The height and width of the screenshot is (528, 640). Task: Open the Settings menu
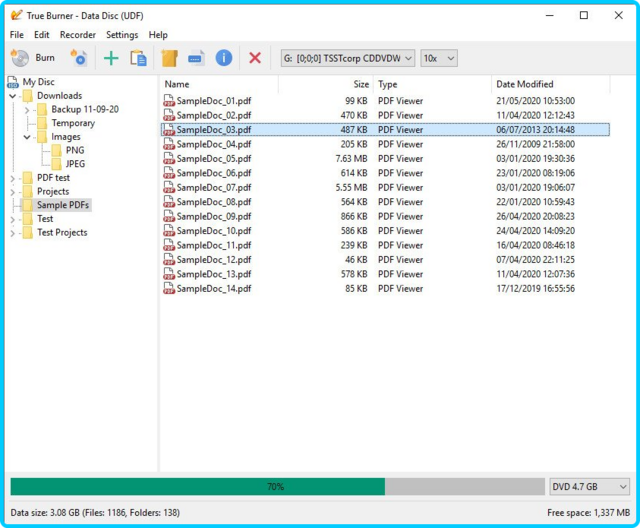122,35
